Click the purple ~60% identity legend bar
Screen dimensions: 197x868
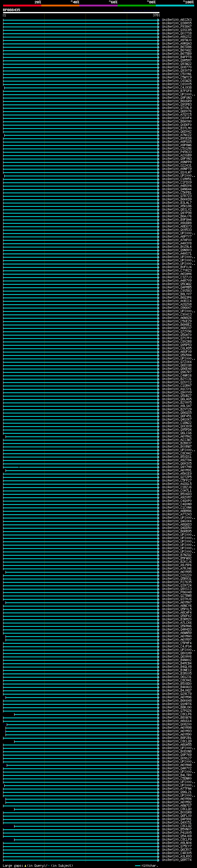(99, 6)
